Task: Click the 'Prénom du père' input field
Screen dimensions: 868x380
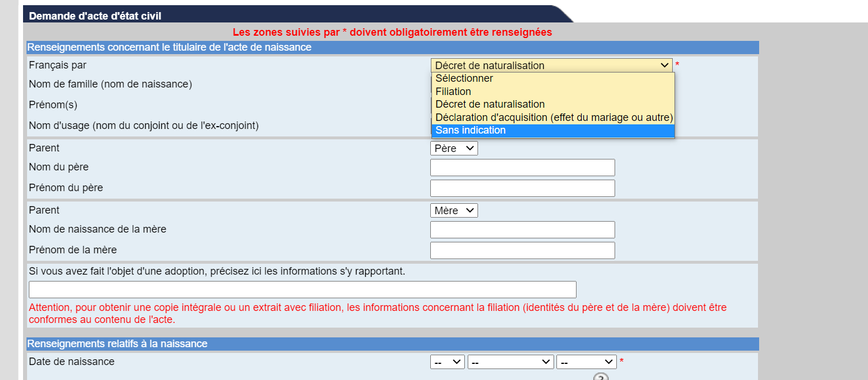Action: click(522, 188)
